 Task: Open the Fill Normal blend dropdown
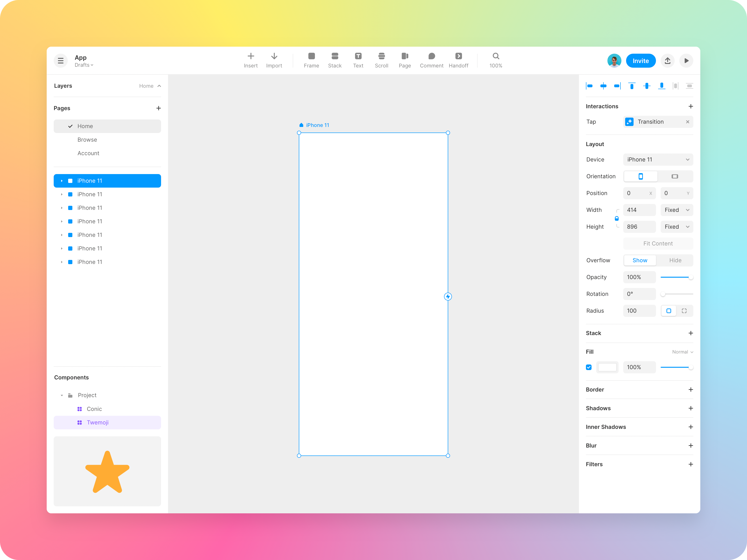pos(683,352)
